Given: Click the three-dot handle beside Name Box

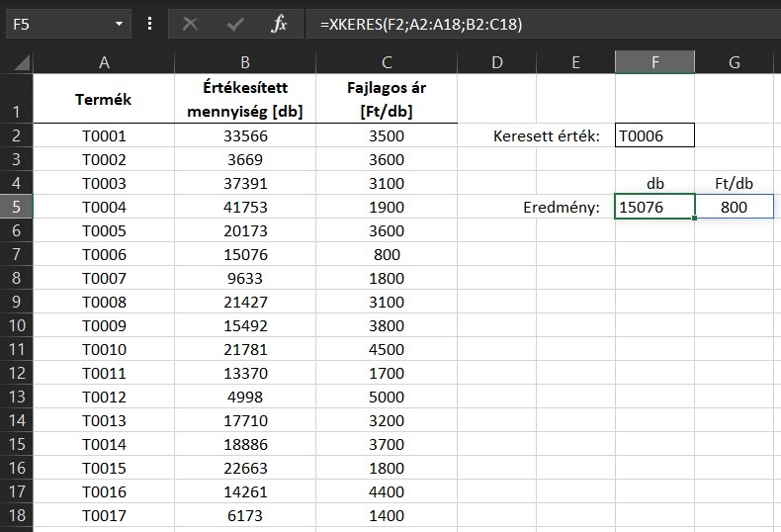Looking at the screenshot, I should click(x=149, y=24).
